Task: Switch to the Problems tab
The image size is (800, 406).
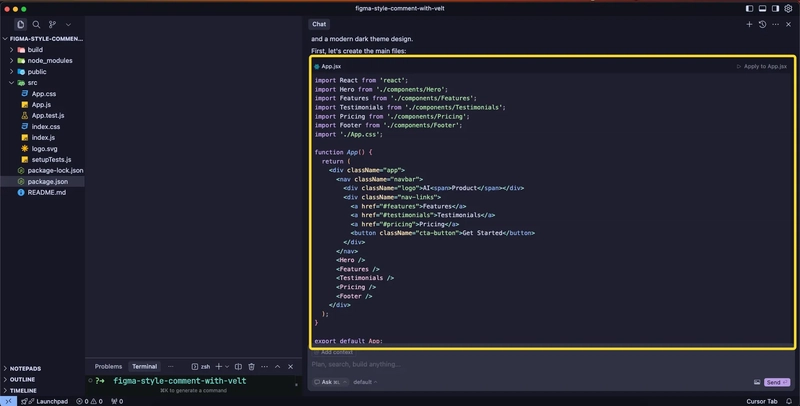Action: [108, 367]
